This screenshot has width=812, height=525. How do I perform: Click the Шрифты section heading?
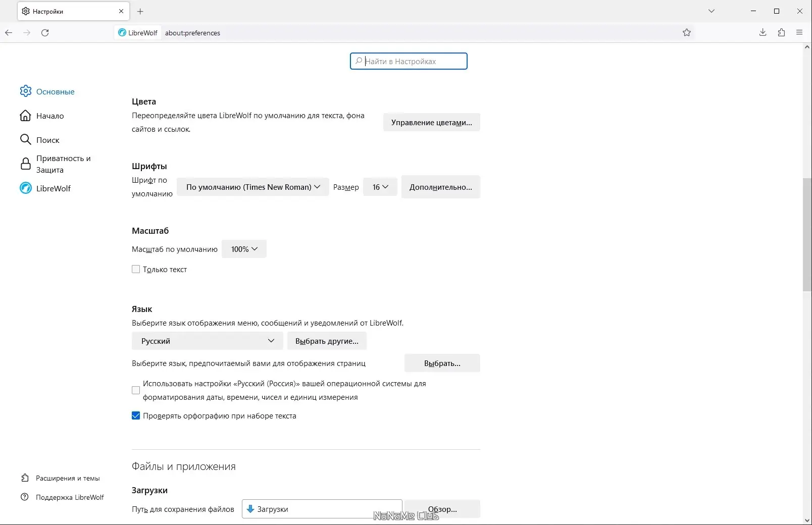149,166
